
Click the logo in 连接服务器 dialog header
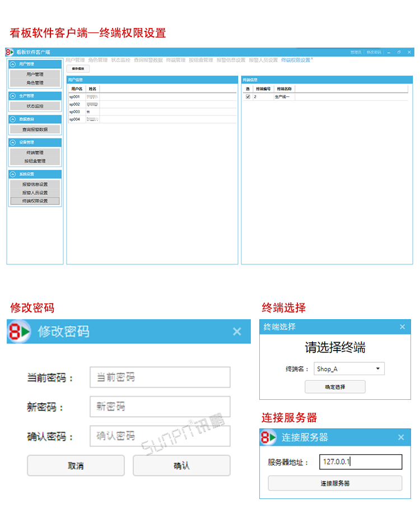(268, 437)
